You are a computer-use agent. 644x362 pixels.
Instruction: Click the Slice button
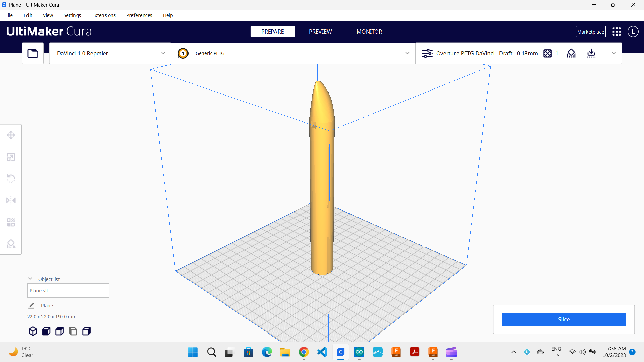tap(563, 319)
